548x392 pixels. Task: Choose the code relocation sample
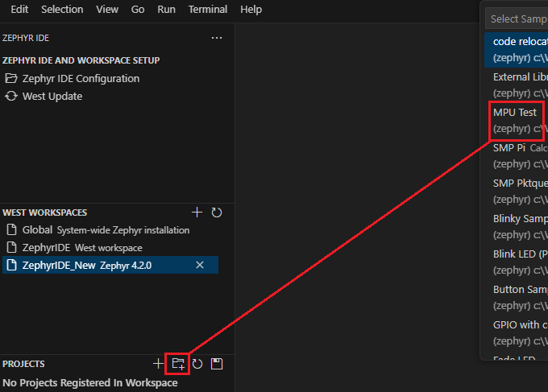[517, 50]
